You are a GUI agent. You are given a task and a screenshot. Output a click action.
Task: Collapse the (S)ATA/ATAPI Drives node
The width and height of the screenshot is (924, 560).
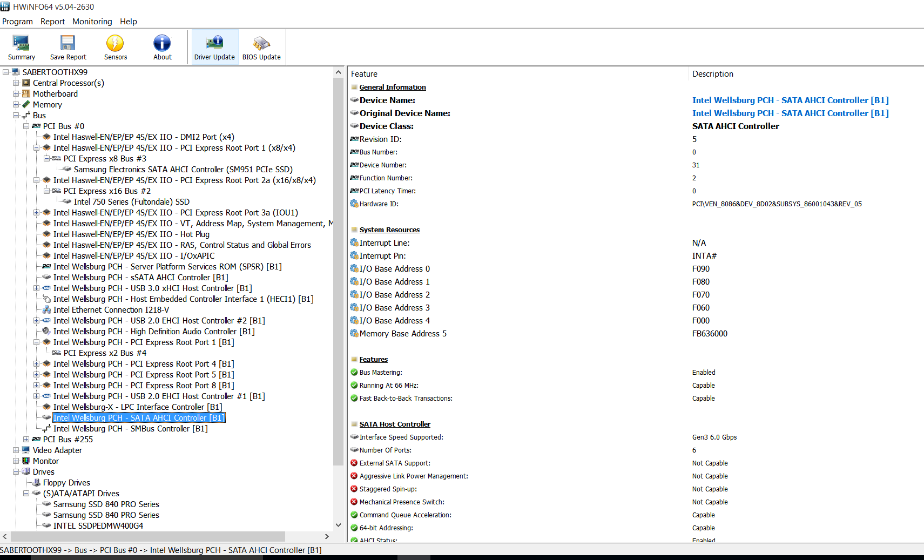[26, 493]
